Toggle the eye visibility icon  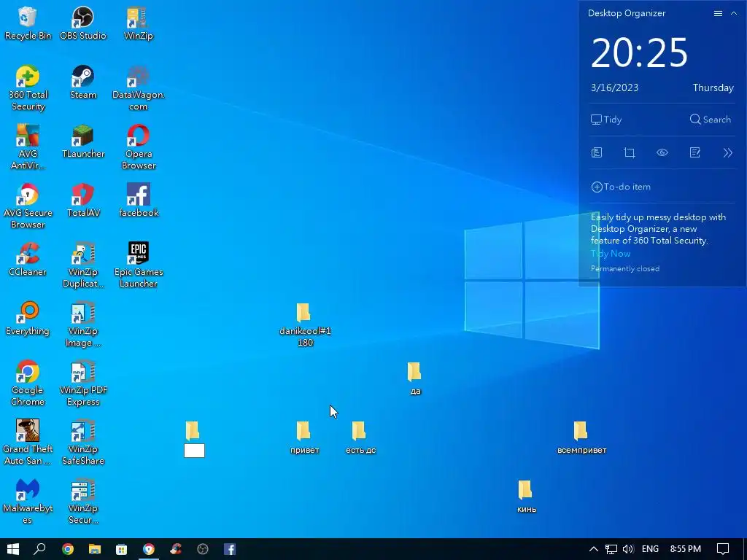pos(662,153)
